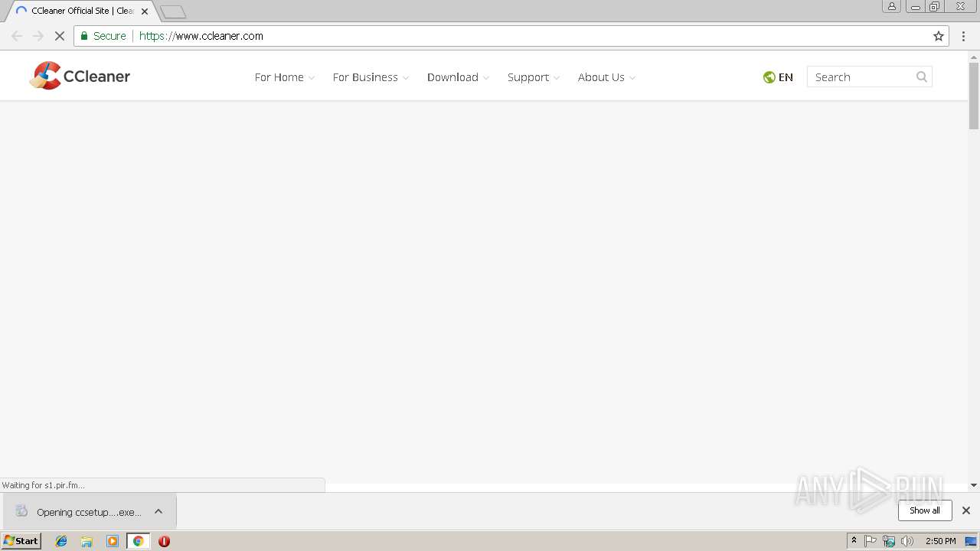Open the Windows Start menu
Viewport: 980px width, 551px height.
(21, 541)
